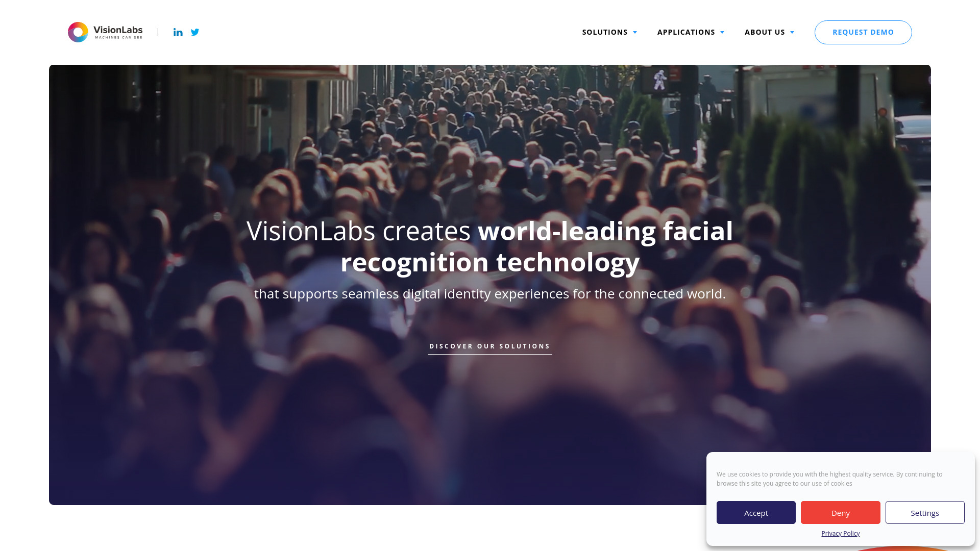This screenshot has height=551, width=980.
Task: Open Privacy Policy link
Action: [x=840, y=534]
